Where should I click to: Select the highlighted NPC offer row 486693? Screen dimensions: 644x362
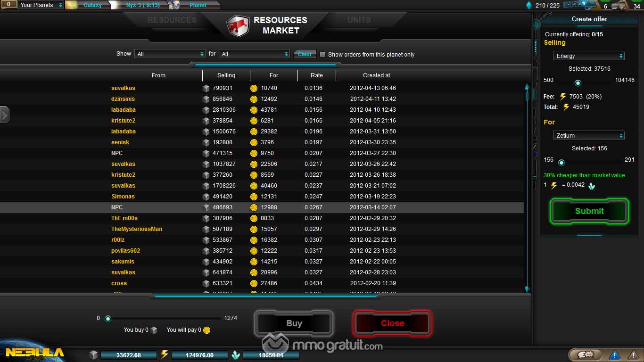[262, 207]
